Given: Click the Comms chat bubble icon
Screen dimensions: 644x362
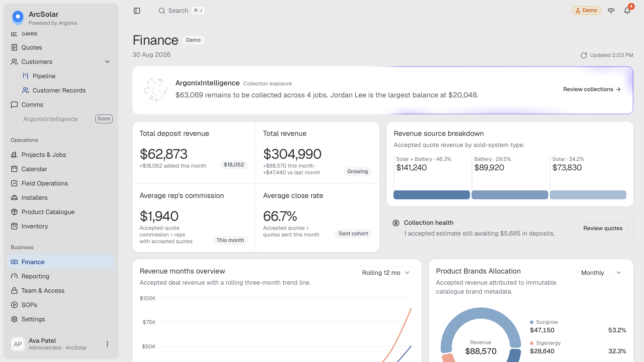Looking at the screenshot, I should [x=14, y=105].
